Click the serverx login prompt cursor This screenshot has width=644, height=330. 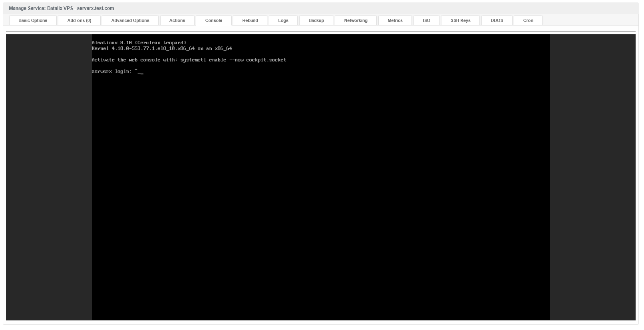pyautogui.click(x=141, y=72)
